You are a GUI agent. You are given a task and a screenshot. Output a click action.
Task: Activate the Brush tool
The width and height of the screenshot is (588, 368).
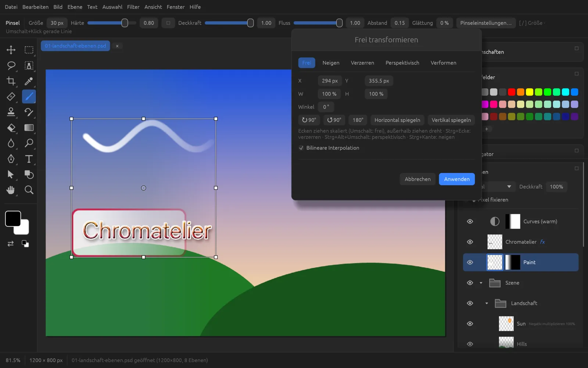point(29,96)
